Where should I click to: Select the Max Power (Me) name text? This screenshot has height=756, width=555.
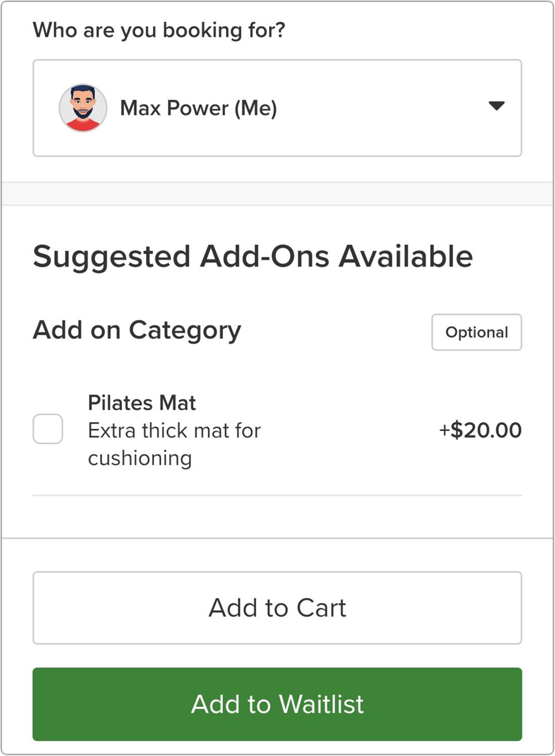199,108
